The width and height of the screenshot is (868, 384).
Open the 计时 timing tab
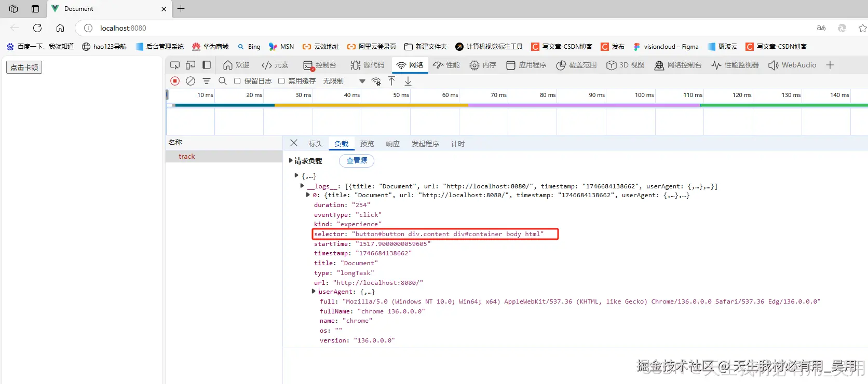click(x=458, y=144)
